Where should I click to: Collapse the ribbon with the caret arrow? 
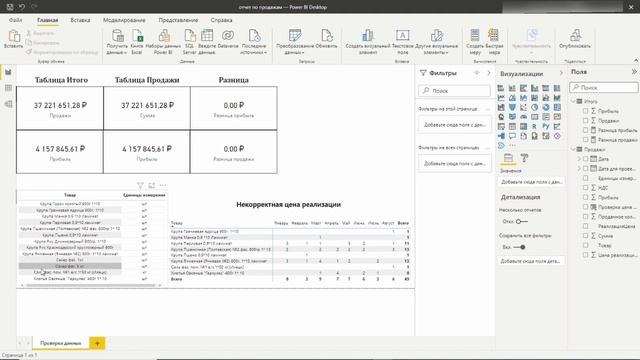point(636,60)
